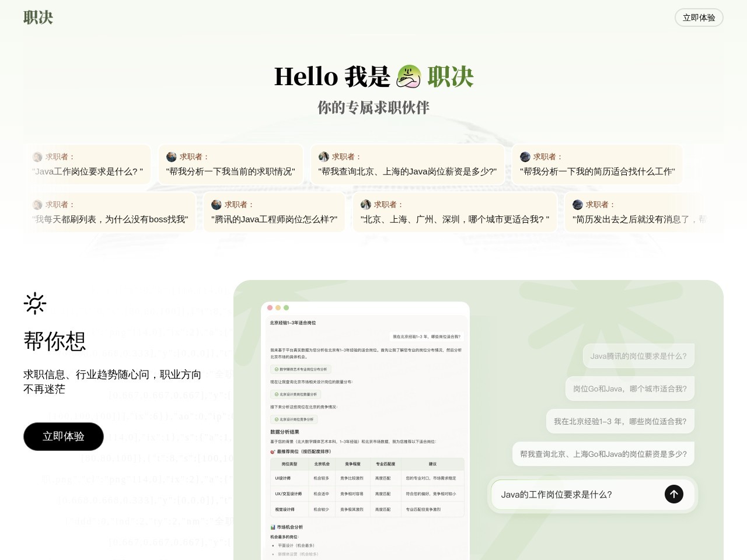Click the 北京设计岗位竞争分析 step tag
Screen dimensions: 747x560
point(294,419)
